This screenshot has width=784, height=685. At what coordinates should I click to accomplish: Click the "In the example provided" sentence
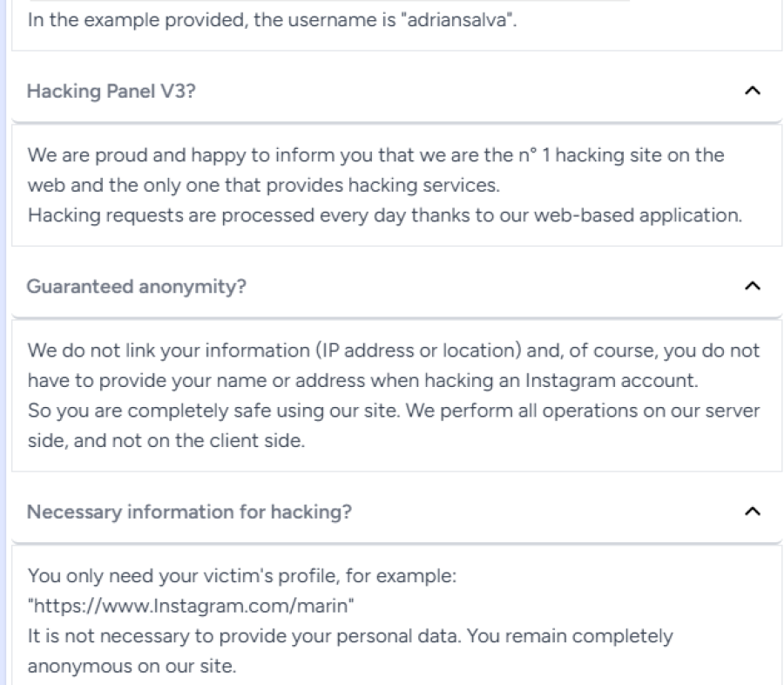coord(272,20)
